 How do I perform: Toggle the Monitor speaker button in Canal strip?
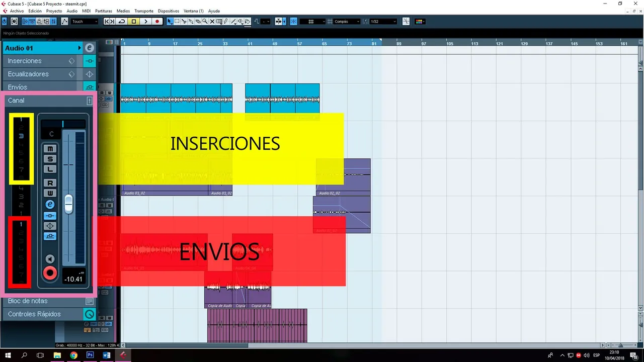pos(50,259)
